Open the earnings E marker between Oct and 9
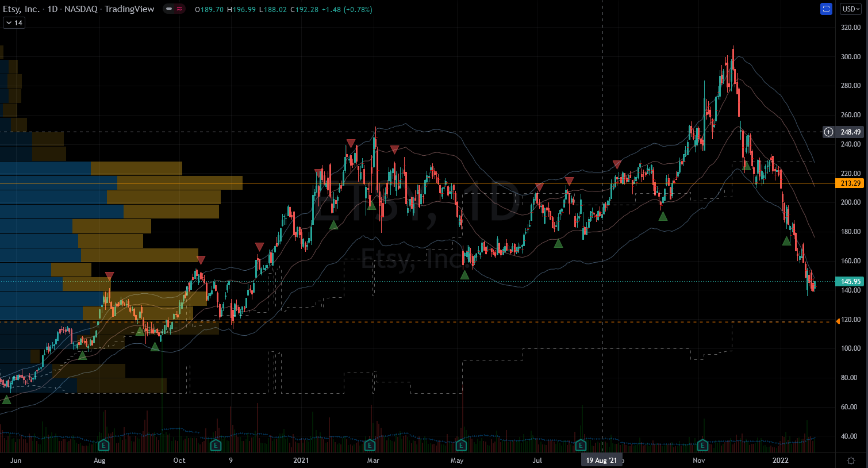Image resolution: width=868 pixels, height=468 pixels. tap(216, 445)
